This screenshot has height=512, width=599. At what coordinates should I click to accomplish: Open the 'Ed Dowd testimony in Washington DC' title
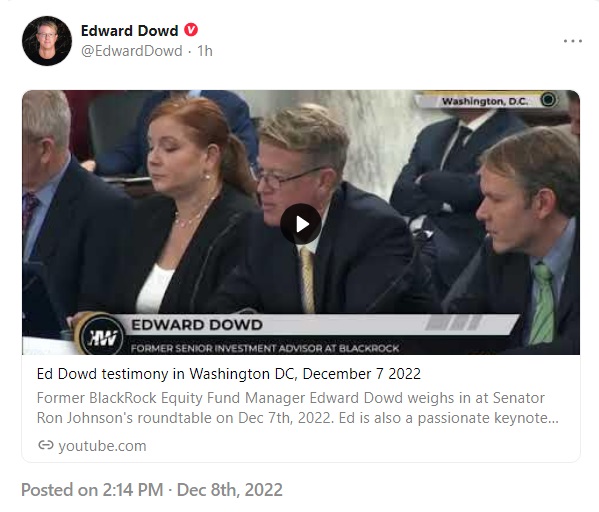pyautogui.click(x=228, y=374)
